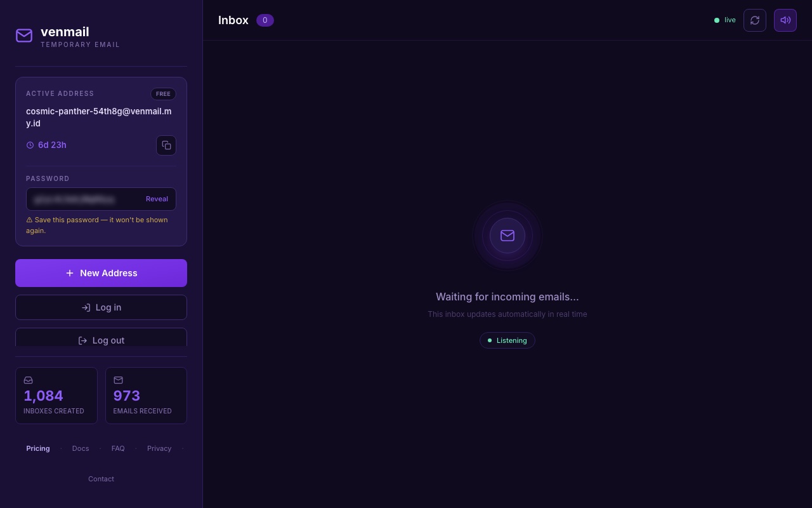This screenshot has height=508, width=812.
Task: Click the live status indicator
Action: click(x=725, y=20)
